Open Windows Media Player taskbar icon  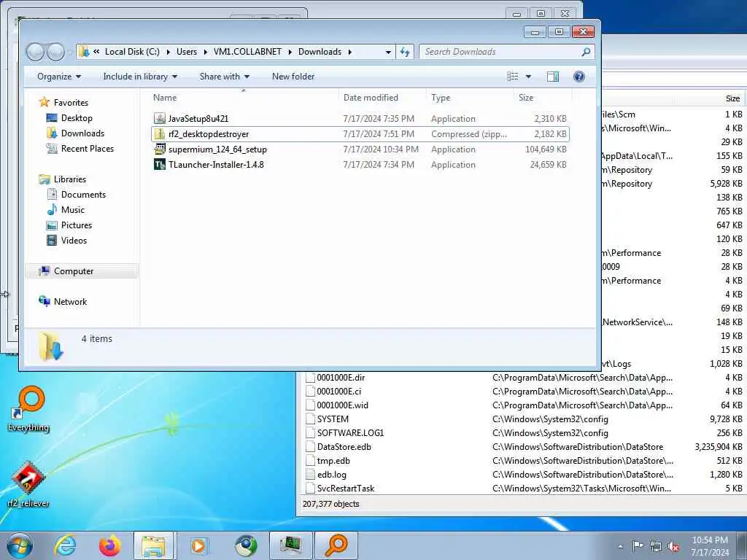coord(199,545)
